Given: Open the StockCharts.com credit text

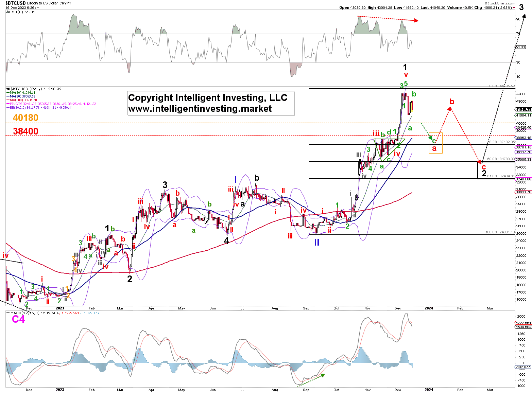Looking at the screenshot, I should point(500,3).
